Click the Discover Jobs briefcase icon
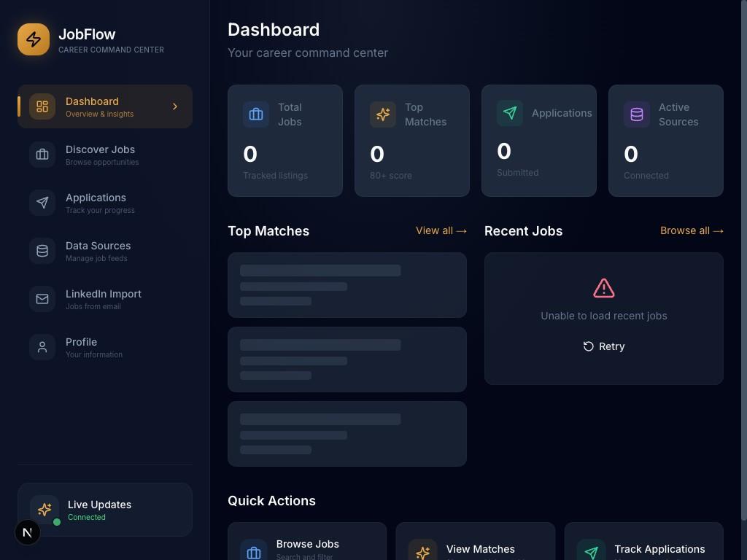 (42, 155)
